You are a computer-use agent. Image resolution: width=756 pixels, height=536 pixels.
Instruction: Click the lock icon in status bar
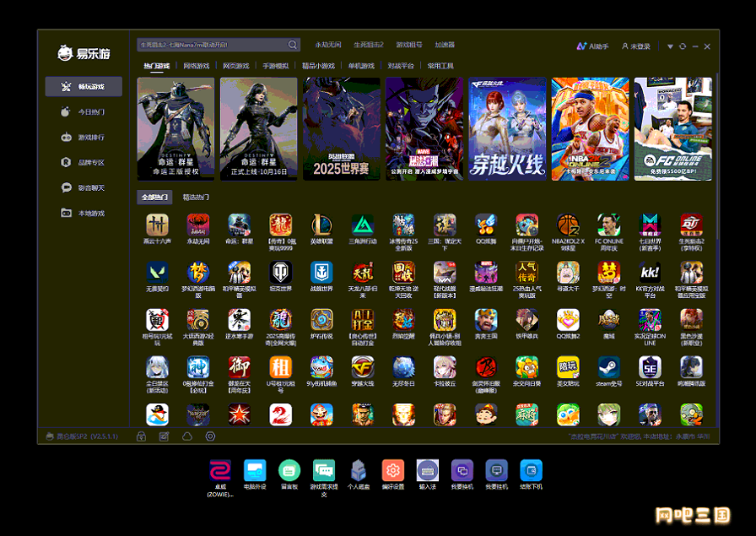pos(141,436)
